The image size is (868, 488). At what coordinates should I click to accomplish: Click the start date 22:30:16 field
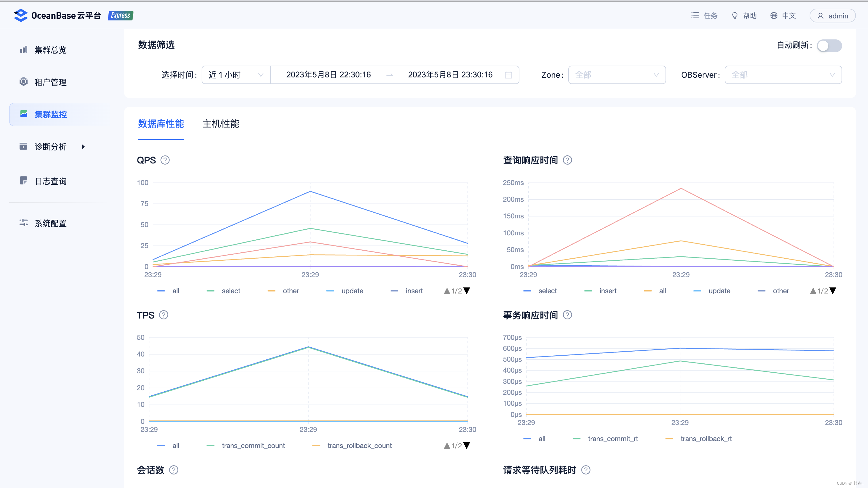tap(328, 75)
